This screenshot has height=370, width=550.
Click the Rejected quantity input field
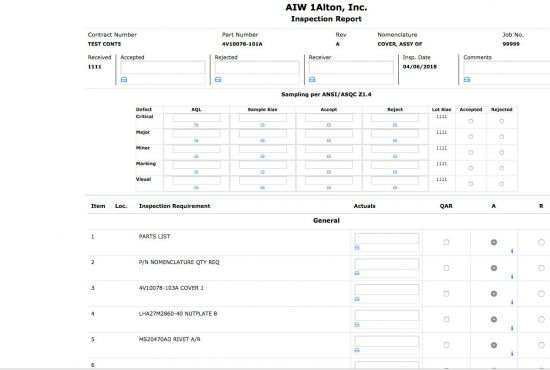[257, 67]
